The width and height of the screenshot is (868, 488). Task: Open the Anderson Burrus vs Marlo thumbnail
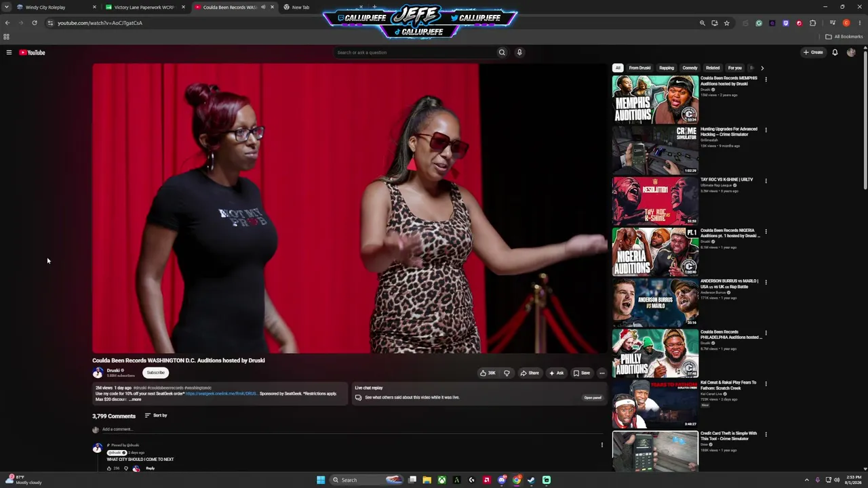(x=655, y=302)
